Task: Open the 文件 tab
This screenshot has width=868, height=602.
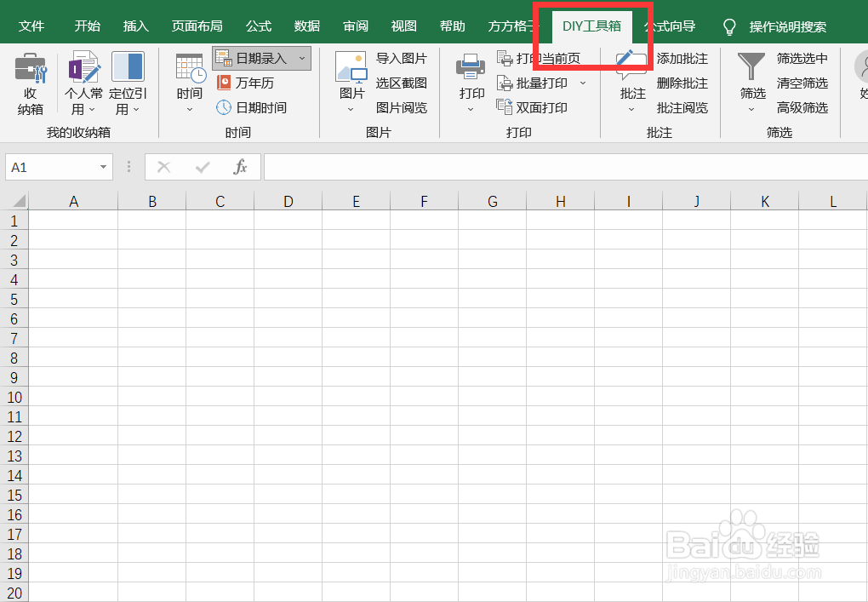Action: pos(31,26)
